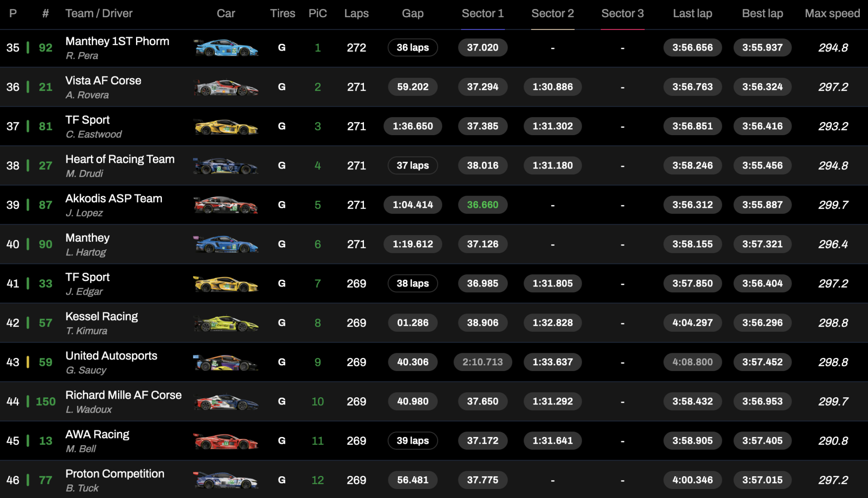
Task: Click the 3:55.456 best lap time
Action: [x=762, y=165]
